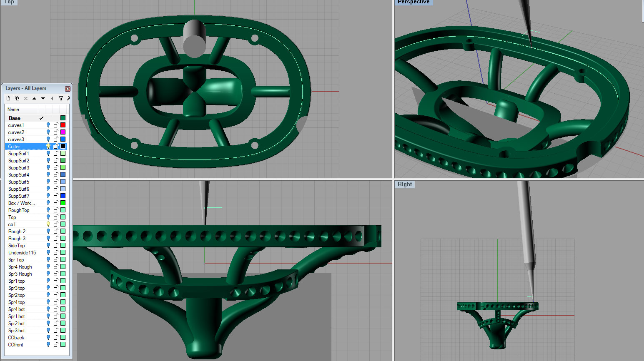
Task: Move layer down with down-arrow icon
Action: click(43, 99)
